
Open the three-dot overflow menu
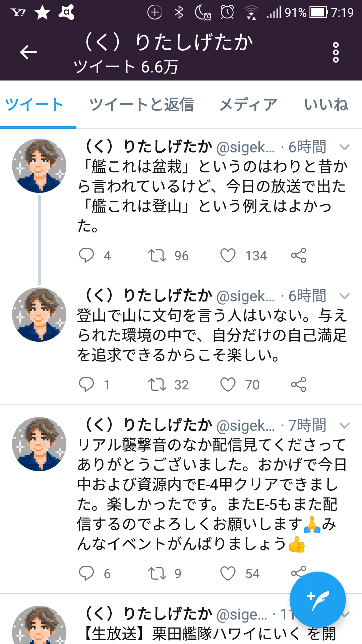point(336,53)
